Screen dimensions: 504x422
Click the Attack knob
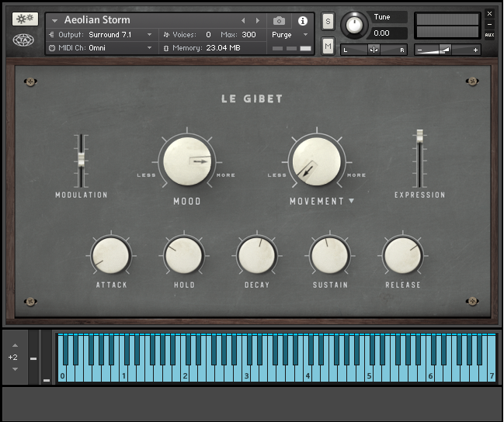pos(111,255)
